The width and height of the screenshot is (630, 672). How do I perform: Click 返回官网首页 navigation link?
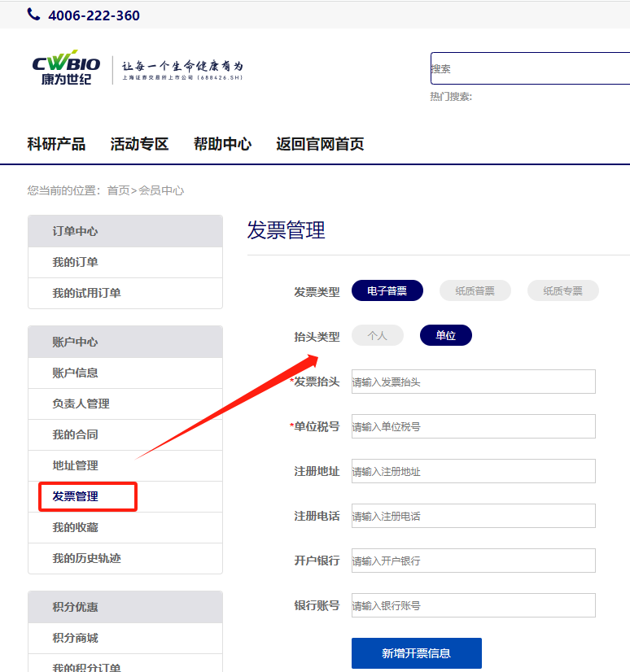pyautogui.click(x=319, y=144)
